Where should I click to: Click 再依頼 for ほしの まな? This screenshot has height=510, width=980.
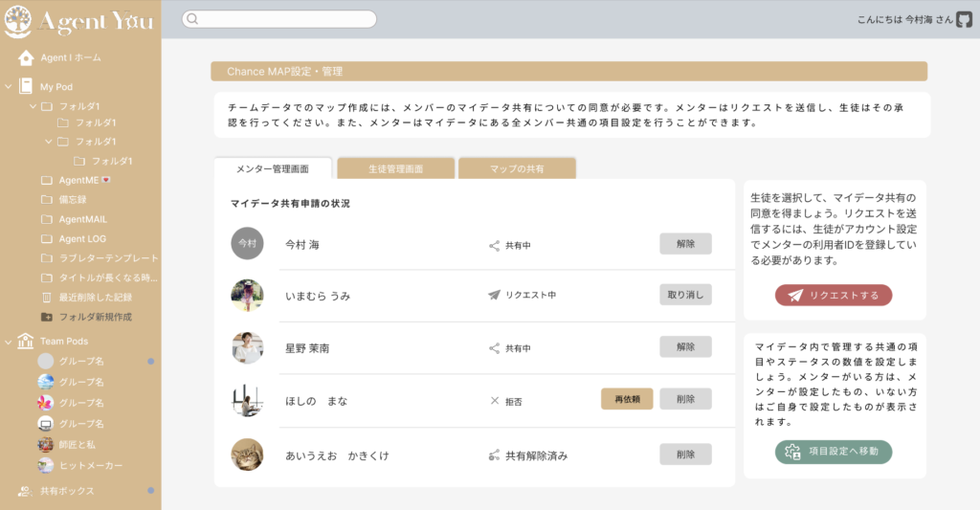(x=627, y=399)
